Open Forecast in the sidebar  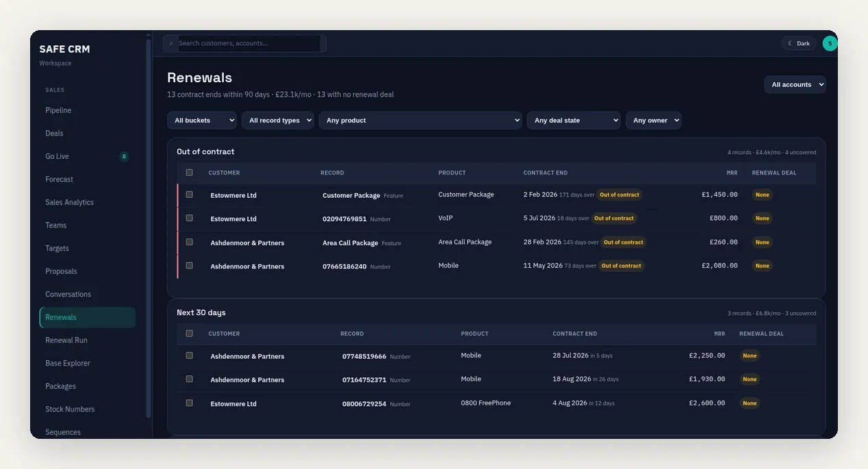(88, 179)
